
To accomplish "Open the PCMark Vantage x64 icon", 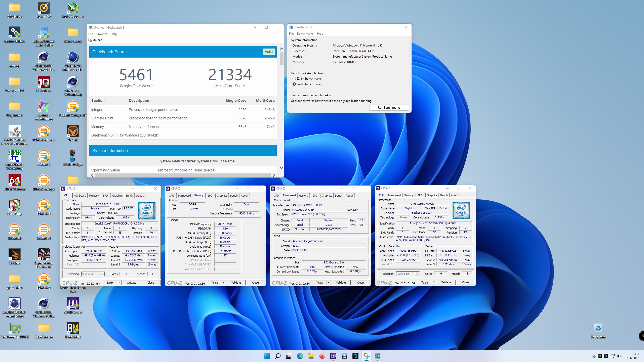I will click(x=73, y=109).
